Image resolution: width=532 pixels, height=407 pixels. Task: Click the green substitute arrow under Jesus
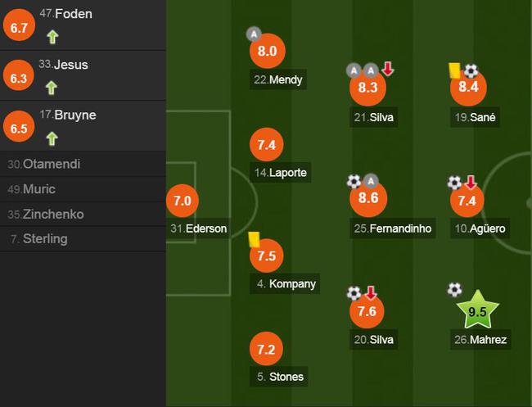point(52,88)
